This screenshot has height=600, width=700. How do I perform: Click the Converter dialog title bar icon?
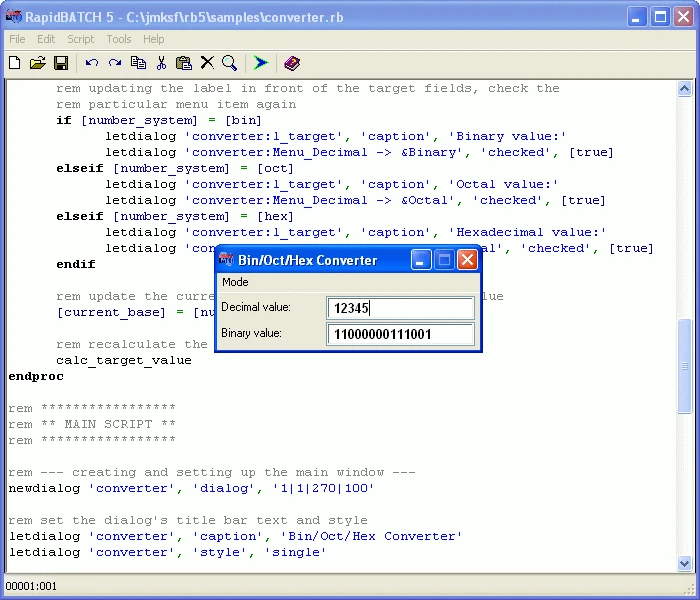pyautogui.click(x=226, y=260)
